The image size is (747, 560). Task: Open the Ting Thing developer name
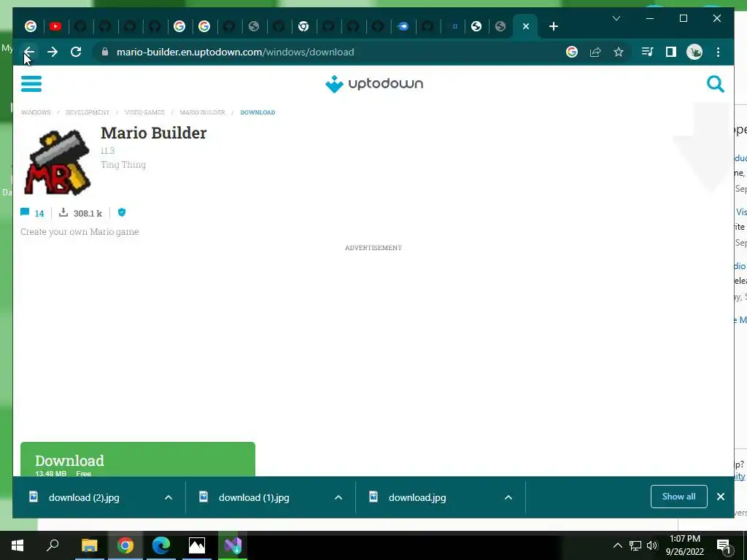(123, 165)
